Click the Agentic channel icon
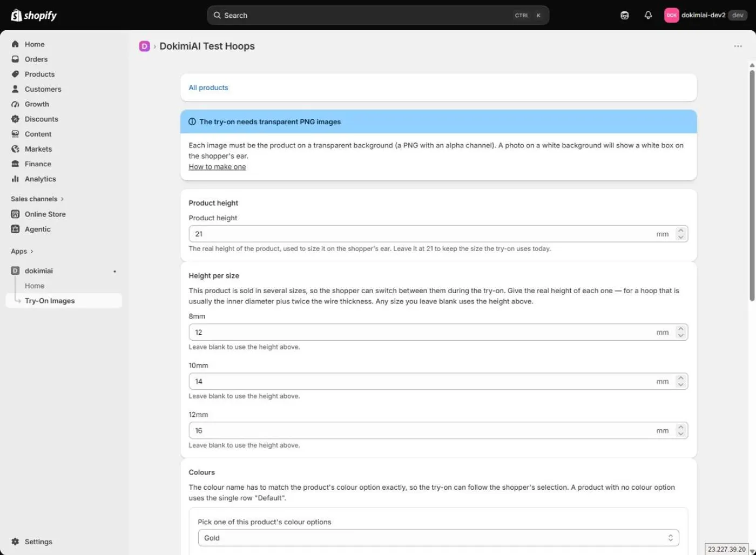The width and height of the screenshot is (756, 555). [15, 229]
